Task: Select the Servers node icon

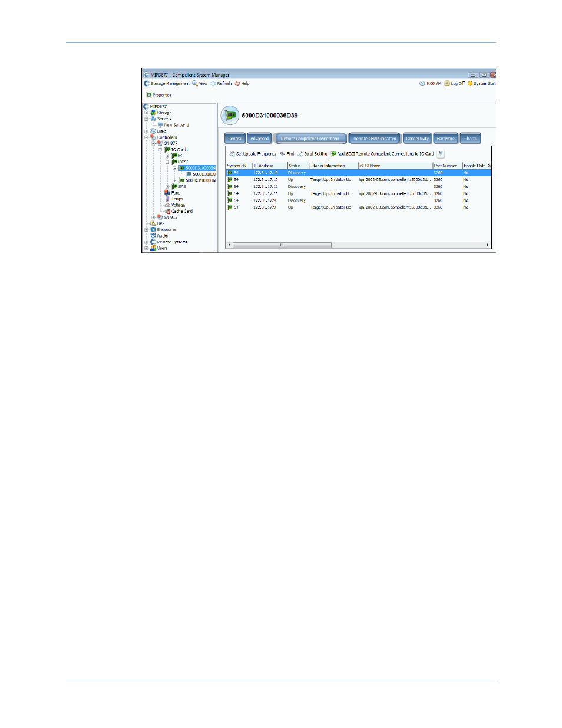Action: 153,119
